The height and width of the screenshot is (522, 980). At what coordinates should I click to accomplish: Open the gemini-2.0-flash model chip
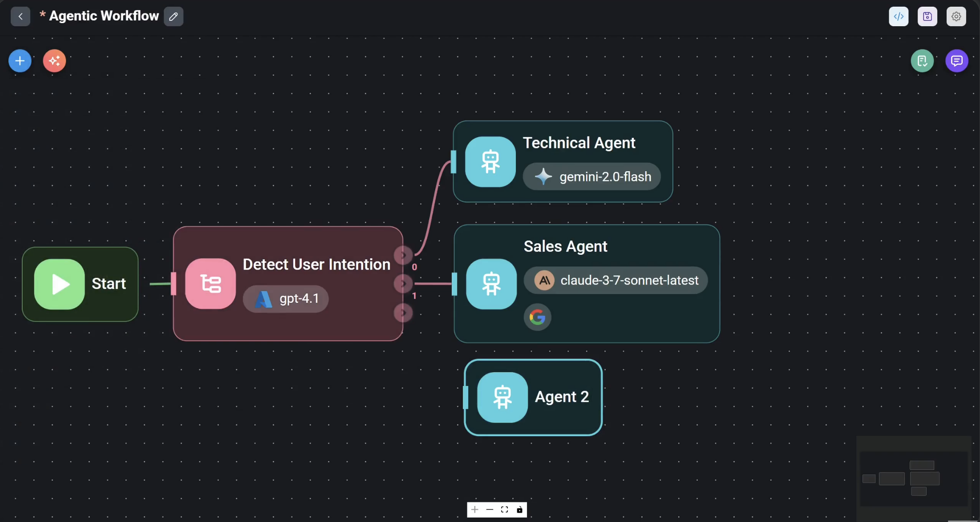pyautogui.click(x=591, y=177)
